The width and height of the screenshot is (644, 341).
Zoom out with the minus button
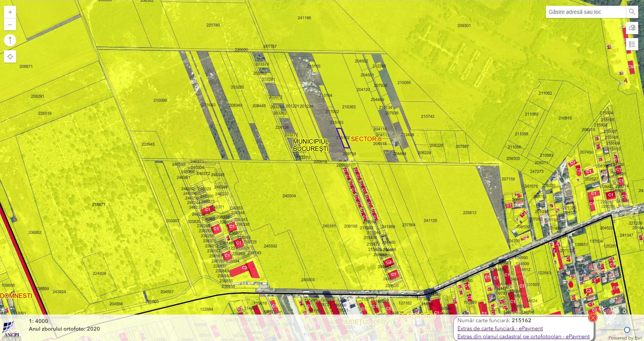coord(10,25)
